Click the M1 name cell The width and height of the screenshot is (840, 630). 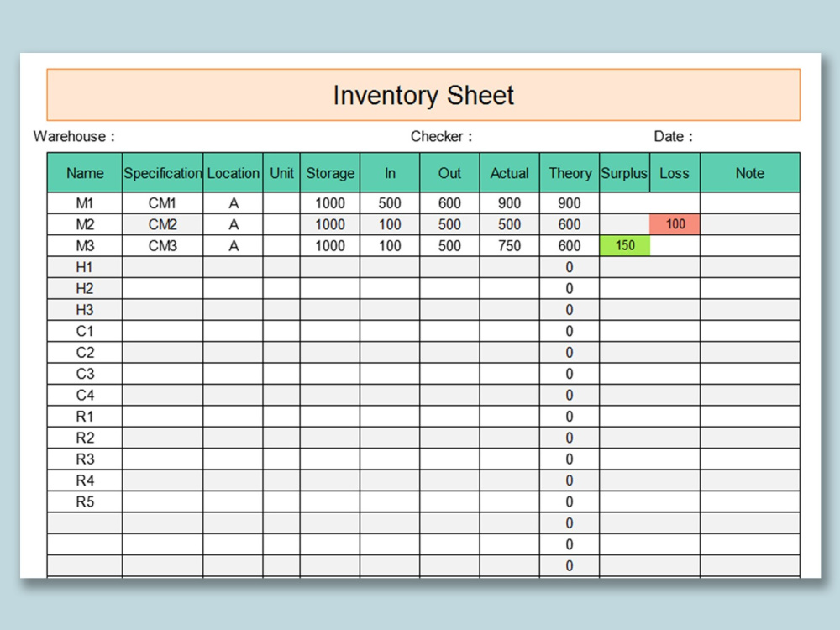click(85, 203)
